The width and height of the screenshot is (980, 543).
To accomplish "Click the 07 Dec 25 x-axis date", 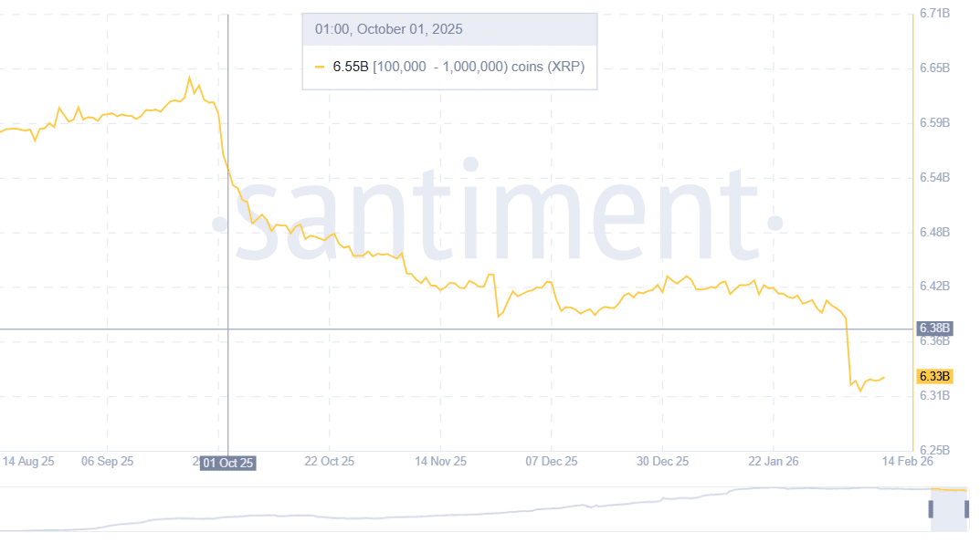I will (551, 462).
